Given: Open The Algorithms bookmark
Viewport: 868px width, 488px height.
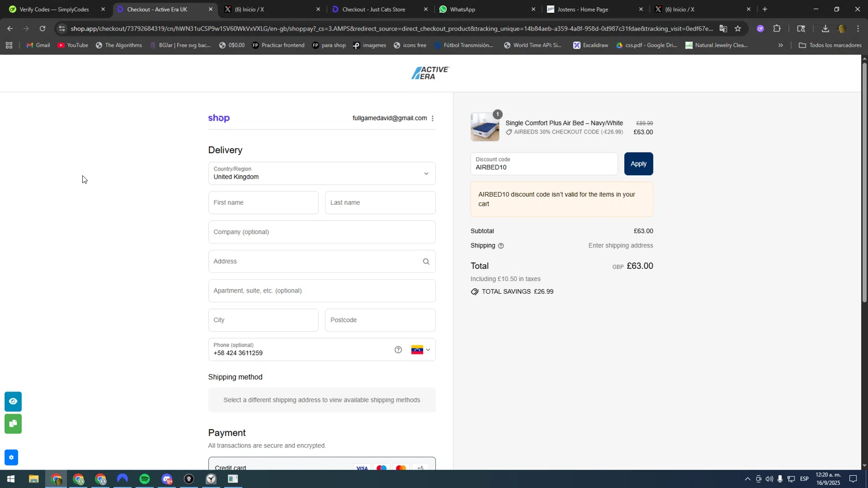Looking at the screenshot, I should (119, 45).
